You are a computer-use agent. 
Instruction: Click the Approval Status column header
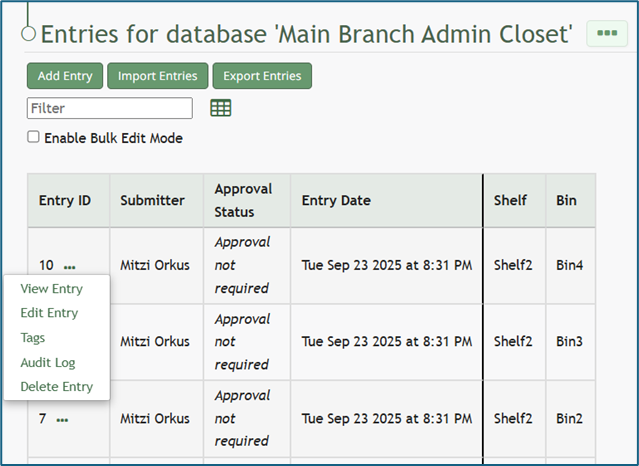tap(243, 200)
